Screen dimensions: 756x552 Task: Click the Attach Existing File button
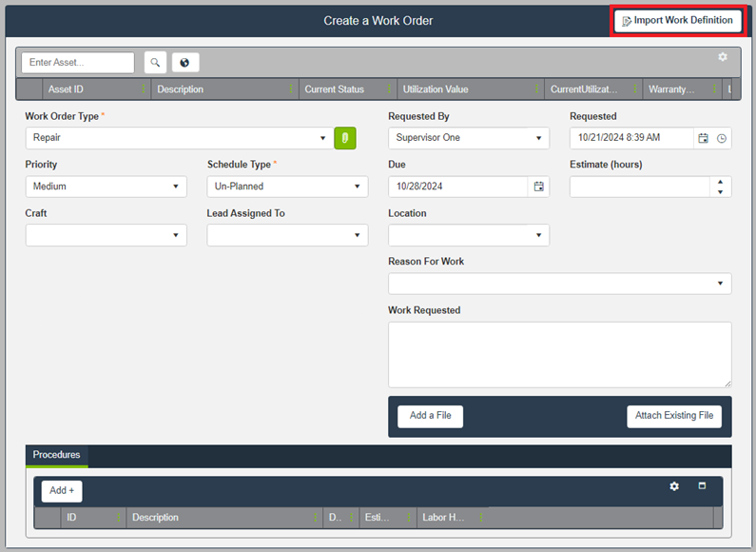click(673, 416)
